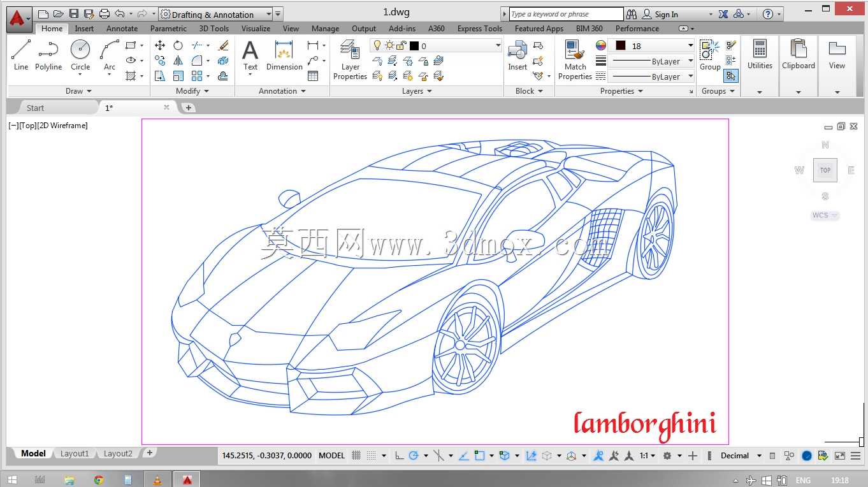The image size is (868, 487).
Task: Click the Insert block icon
Action: 517,55
